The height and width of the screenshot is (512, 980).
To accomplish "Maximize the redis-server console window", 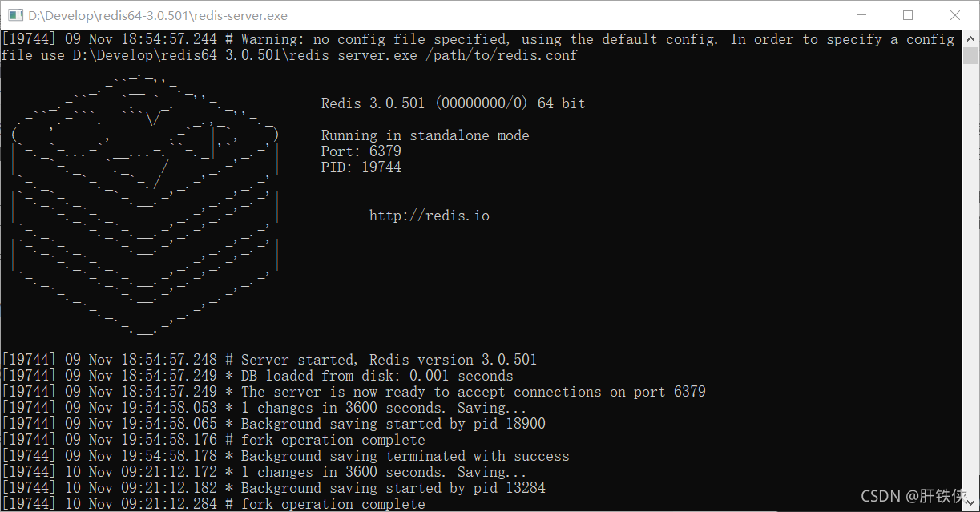I will (908, 15).
